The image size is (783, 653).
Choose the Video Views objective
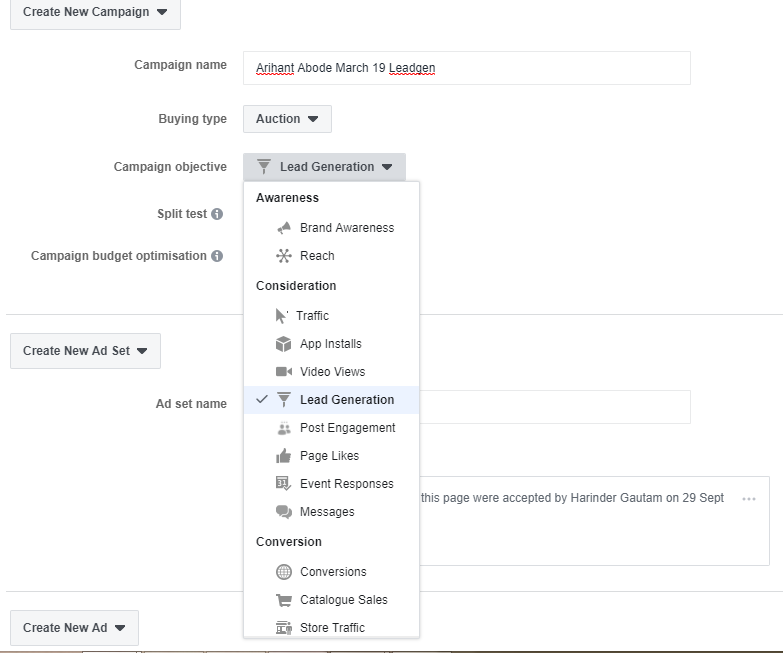click(332, 372)
